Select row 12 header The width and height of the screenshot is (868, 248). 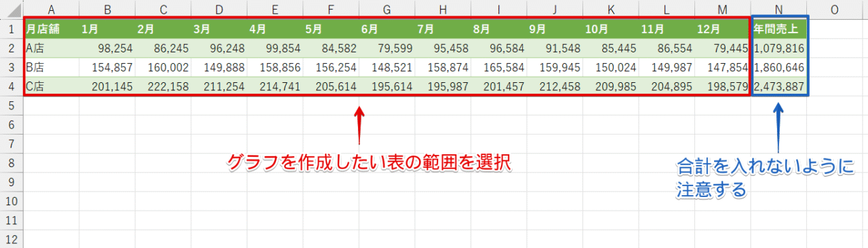pyautogui.click(x=12, y=238)
